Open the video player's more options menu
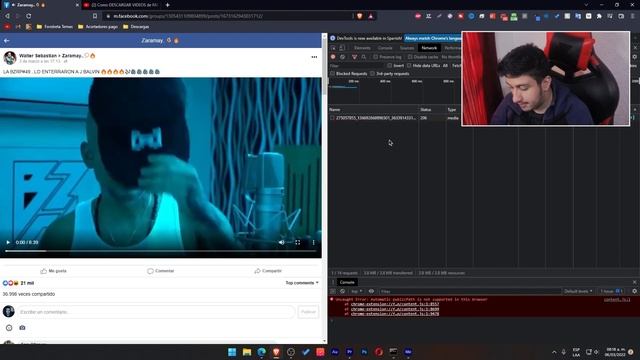The image size is (640, 360). 313,242
